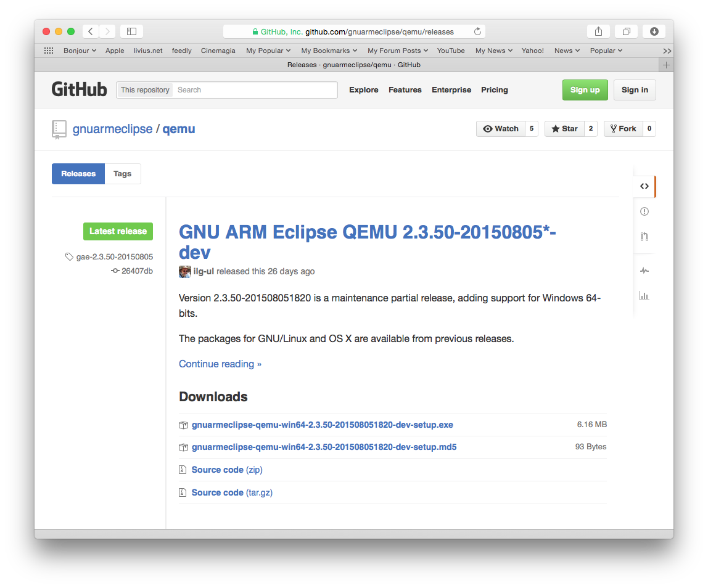This screenshot has width=708, height=588.
Task: Expand the My Bookmarks folder
Action: click(x=329, y=51)
